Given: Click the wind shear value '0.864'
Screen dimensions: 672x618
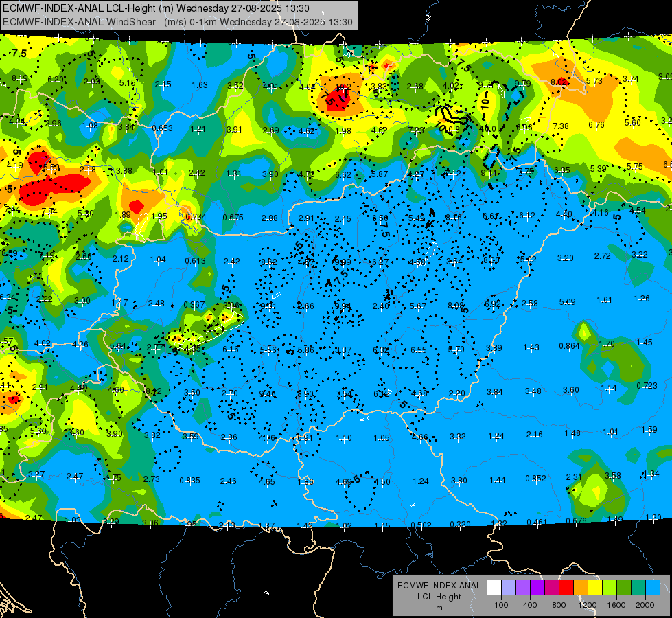Looking at the screenshot, I should [570, 346].
